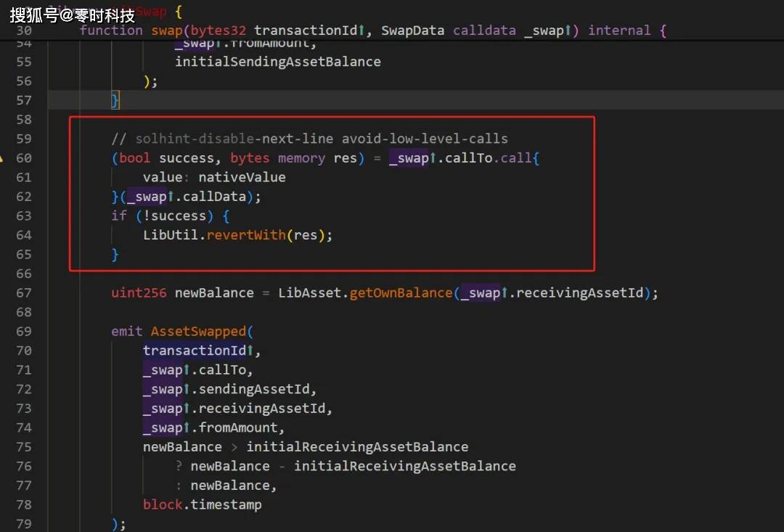Click the 'uint256' type on line 67
784x532 pixels.
(x=139, y=292)
